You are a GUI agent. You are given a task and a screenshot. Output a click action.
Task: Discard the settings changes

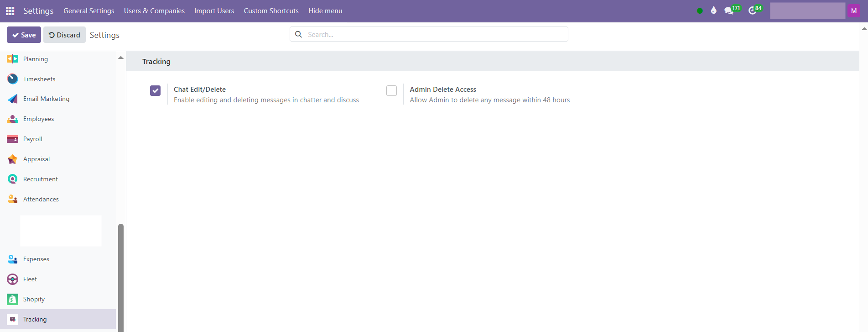64,35
